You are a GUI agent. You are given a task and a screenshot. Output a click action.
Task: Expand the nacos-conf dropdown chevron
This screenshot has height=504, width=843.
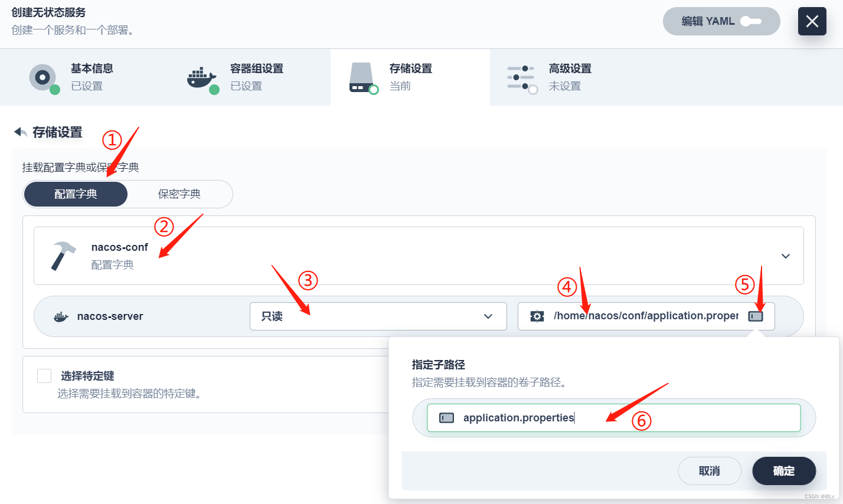[x=786, y=256]
